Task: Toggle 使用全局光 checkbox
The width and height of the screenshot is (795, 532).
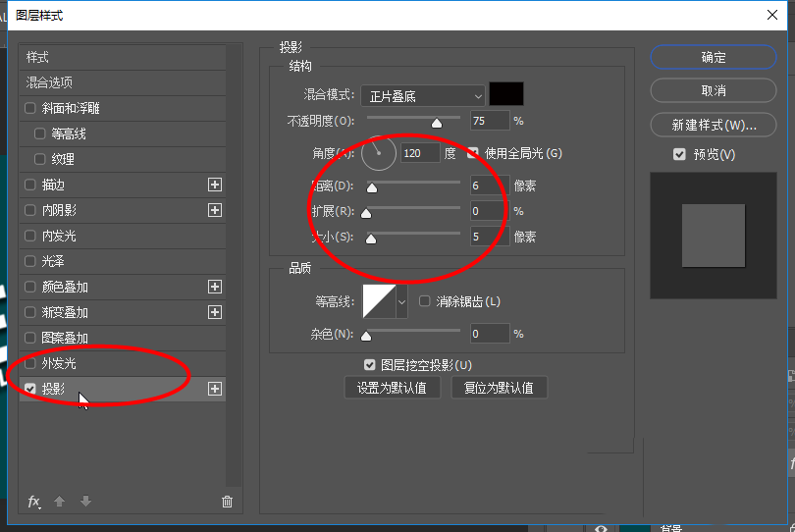Action: coord(472,153)
